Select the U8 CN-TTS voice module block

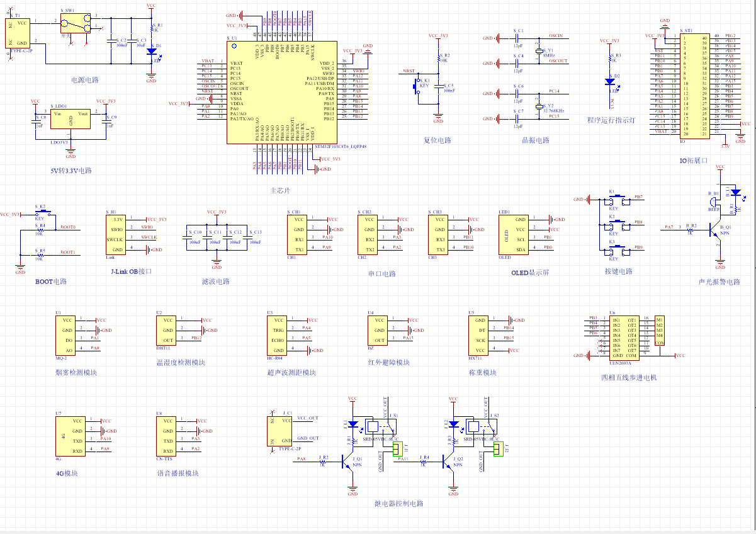[166, 436]
